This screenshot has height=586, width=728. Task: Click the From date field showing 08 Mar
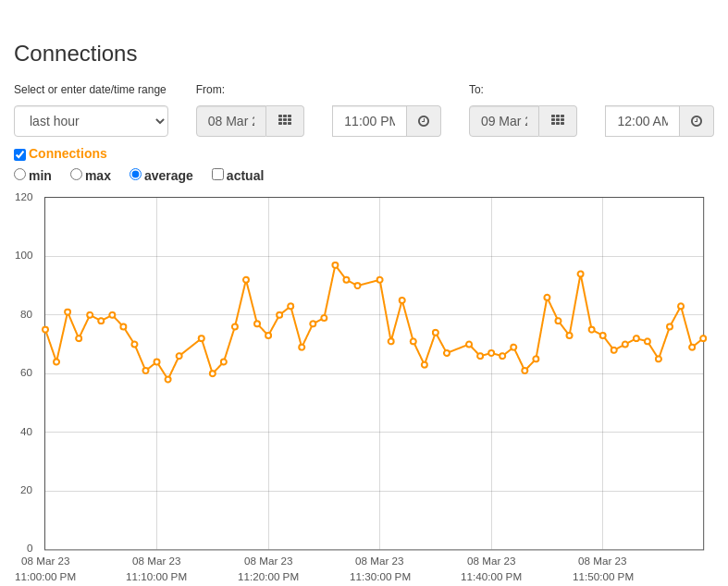click(x=231, y=121)
